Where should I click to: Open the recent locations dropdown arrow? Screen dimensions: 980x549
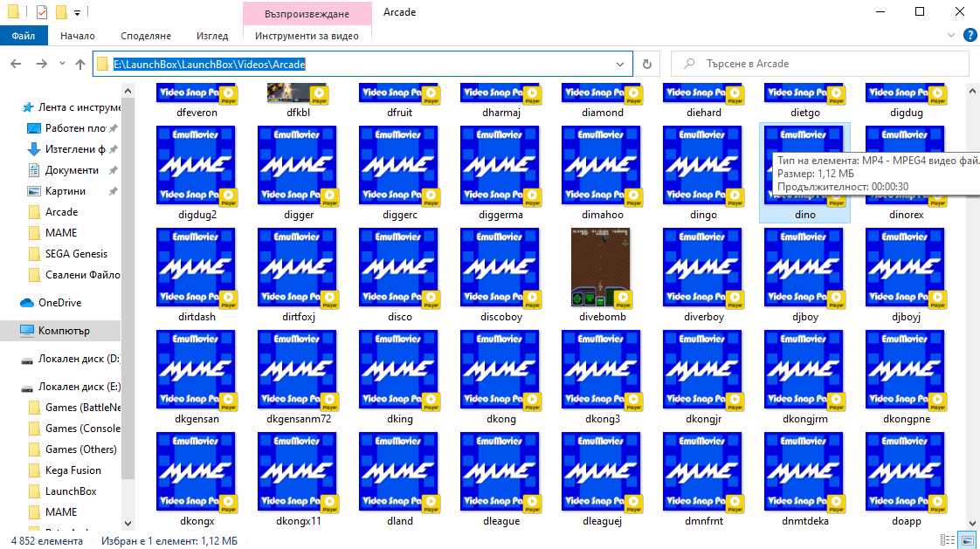(x=62, y=64)
